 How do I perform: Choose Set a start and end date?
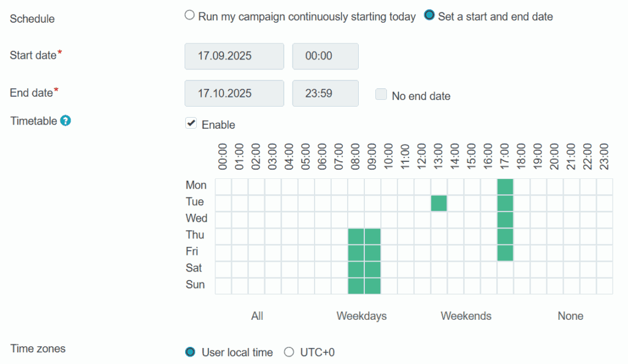(x=429, y=16)
